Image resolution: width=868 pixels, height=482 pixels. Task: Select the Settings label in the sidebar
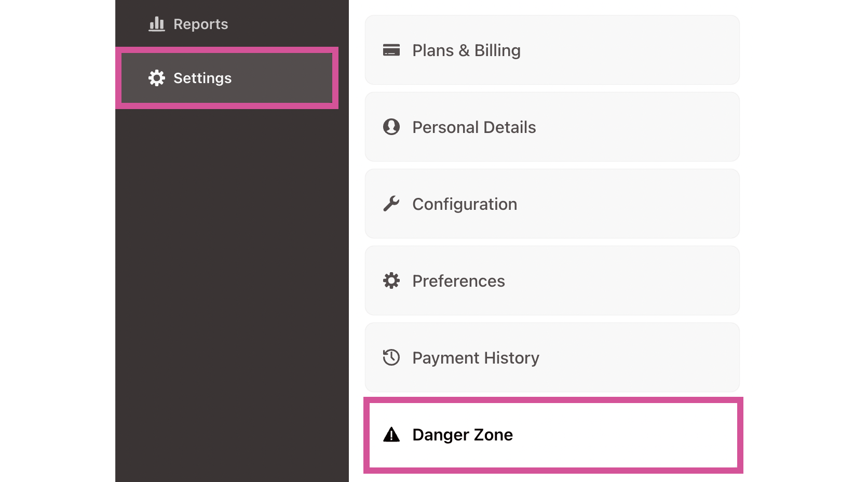pos(202,78)
